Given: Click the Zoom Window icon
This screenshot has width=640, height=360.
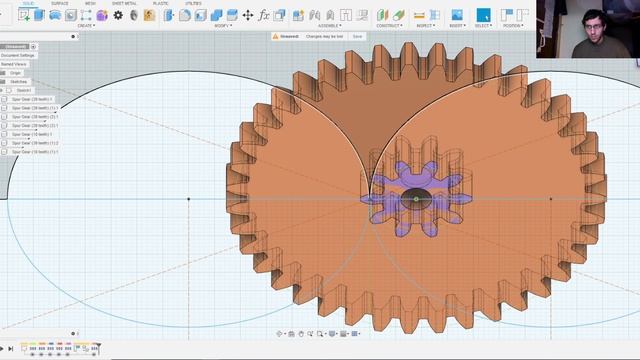Looking at the screenshot, I should coord(320,334).
